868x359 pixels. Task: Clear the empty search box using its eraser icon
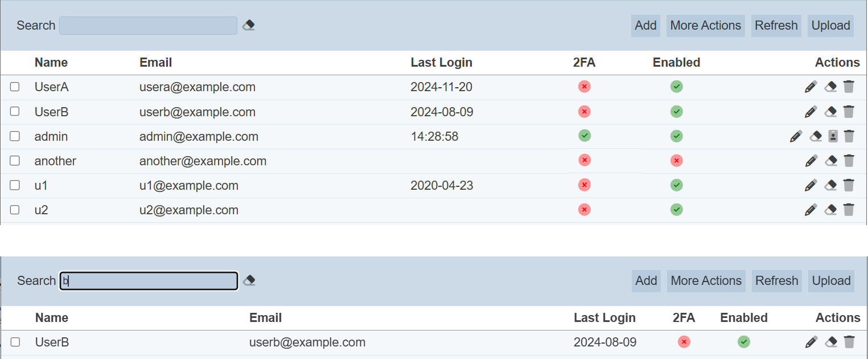click(249, 25)
